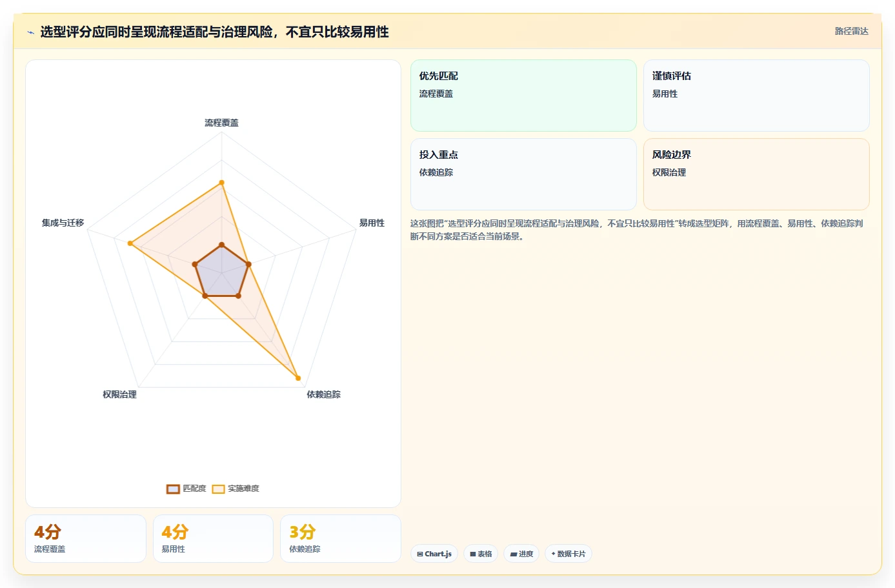Select the 易用性 radar axis label
895x588 pixels.
[372, 223]
